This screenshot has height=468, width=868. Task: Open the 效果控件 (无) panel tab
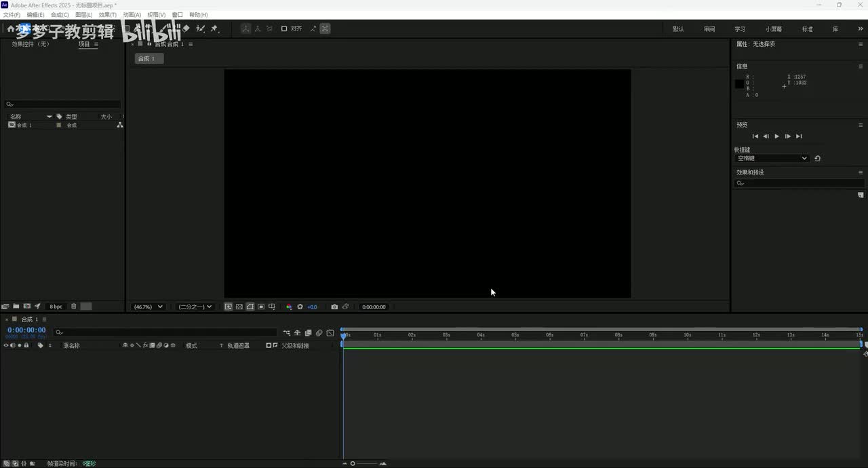[x=31, y=44]
